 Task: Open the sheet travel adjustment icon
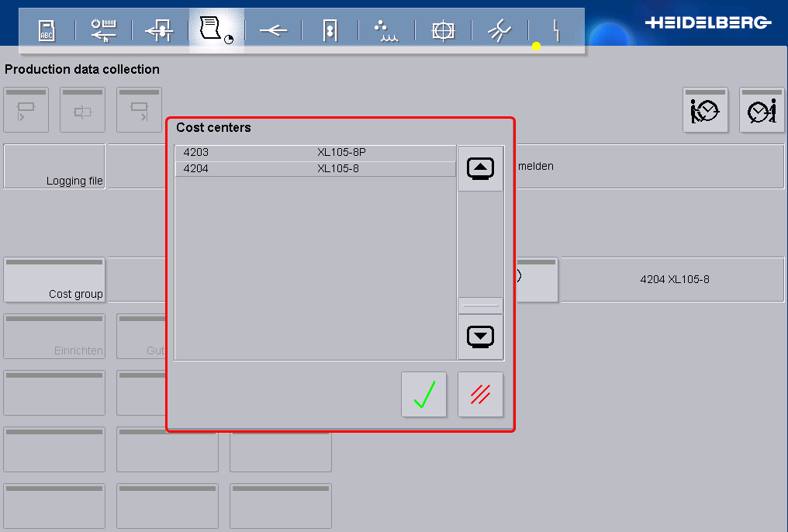pyautogui.click(x=160, y=28)
